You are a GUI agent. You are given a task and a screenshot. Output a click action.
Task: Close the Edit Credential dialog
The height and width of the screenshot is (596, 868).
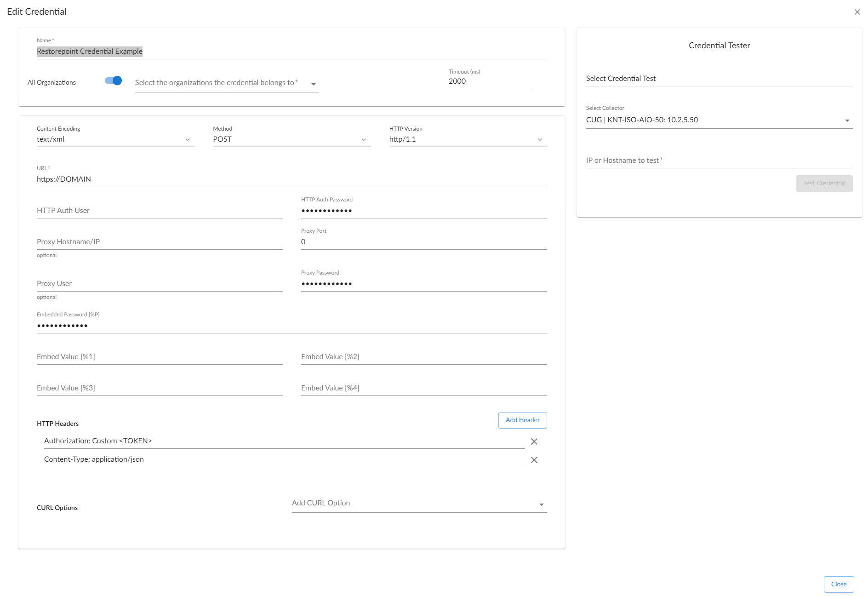click(x=858, y=11)
